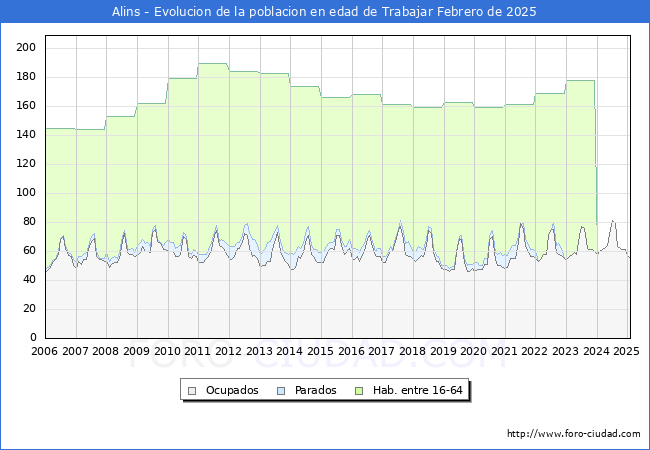Viewport: 650px width, 450px height.
Task: Click the 120 y-axis value
Action: pos(26,164)
